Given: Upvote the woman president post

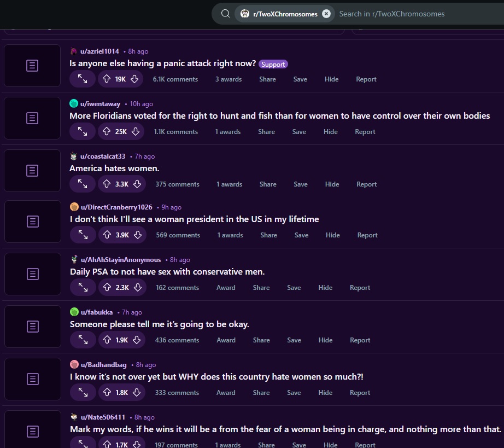Looking at the screenshot, I should click(x=107, y=235).
